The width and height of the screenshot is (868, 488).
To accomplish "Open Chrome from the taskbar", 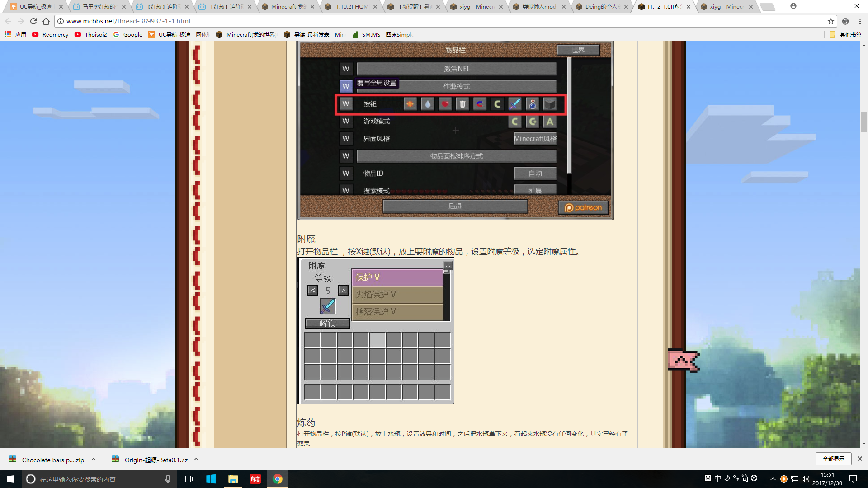I will 278,479.
